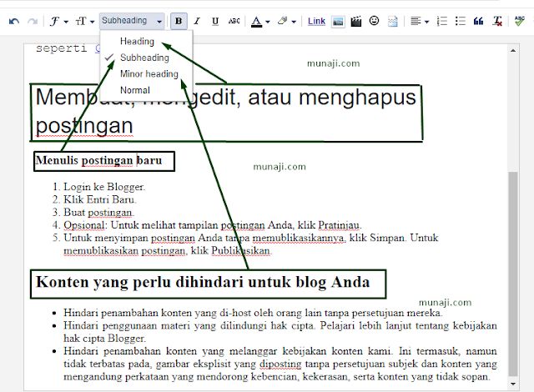Open the font family menu
534x392 pixels.
(59, 22)
